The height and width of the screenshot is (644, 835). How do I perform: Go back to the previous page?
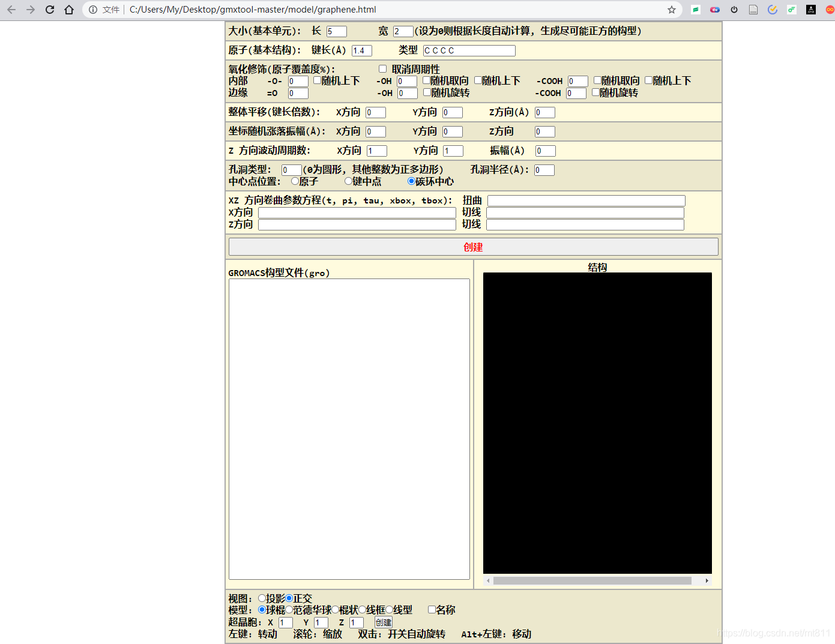point(11,10)
